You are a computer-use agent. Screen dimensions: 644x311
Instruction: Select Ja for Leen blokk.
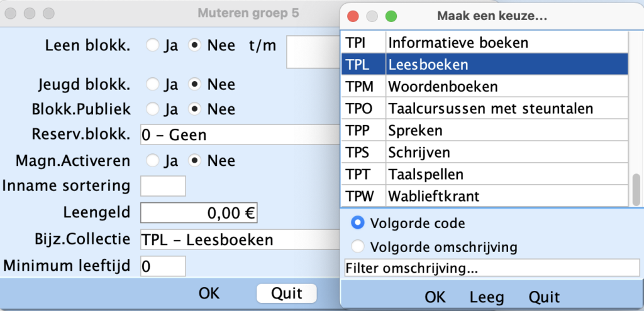(x=153, y=46)
